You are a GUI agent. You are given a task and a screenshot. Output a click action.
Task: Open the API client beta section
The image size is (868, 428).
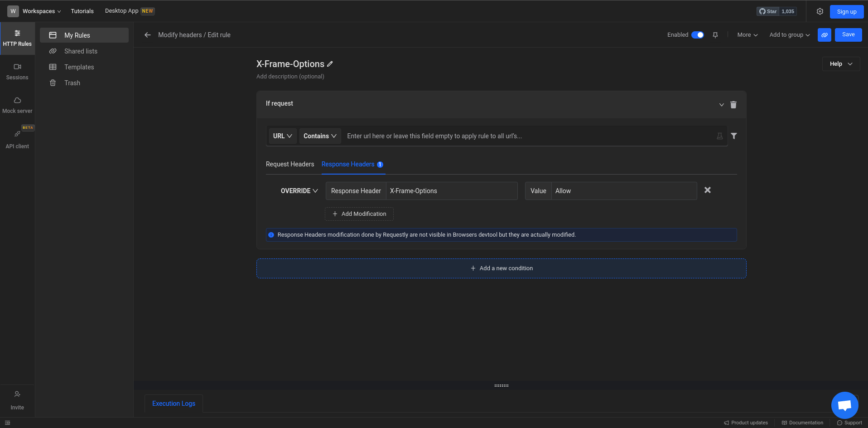pos(17,138)
